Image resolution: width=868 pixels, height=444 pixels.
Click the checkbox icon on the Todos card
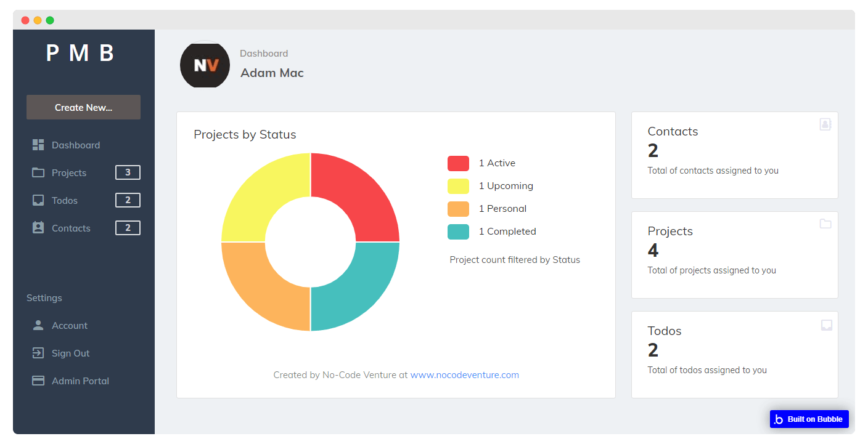[x=825, y=325]
